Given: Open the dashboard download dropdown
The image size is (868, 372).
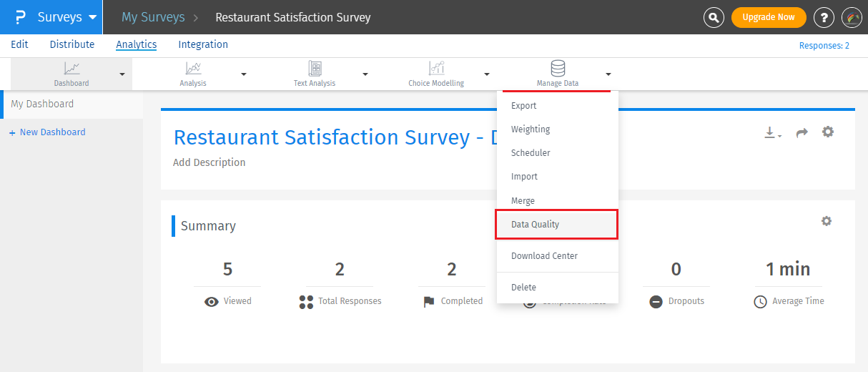Looking at the screenshot, I should tap(773, 133).
